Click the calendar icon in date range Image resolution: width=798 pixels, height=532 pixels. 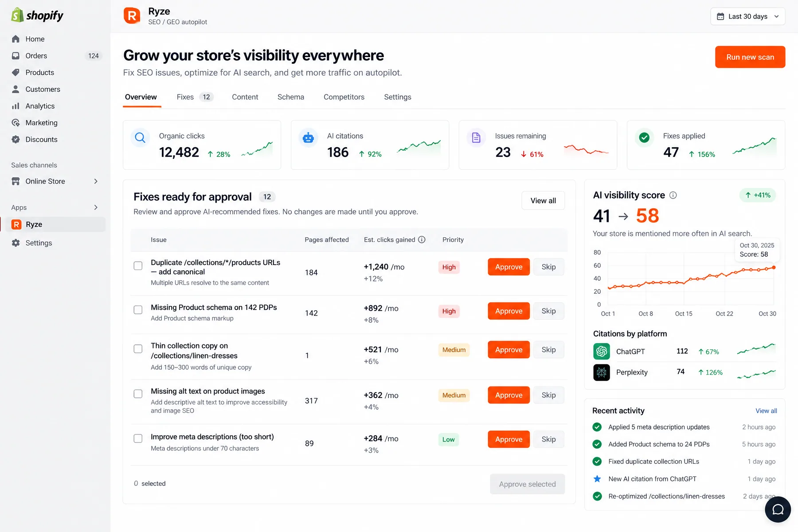pos(720,16)
